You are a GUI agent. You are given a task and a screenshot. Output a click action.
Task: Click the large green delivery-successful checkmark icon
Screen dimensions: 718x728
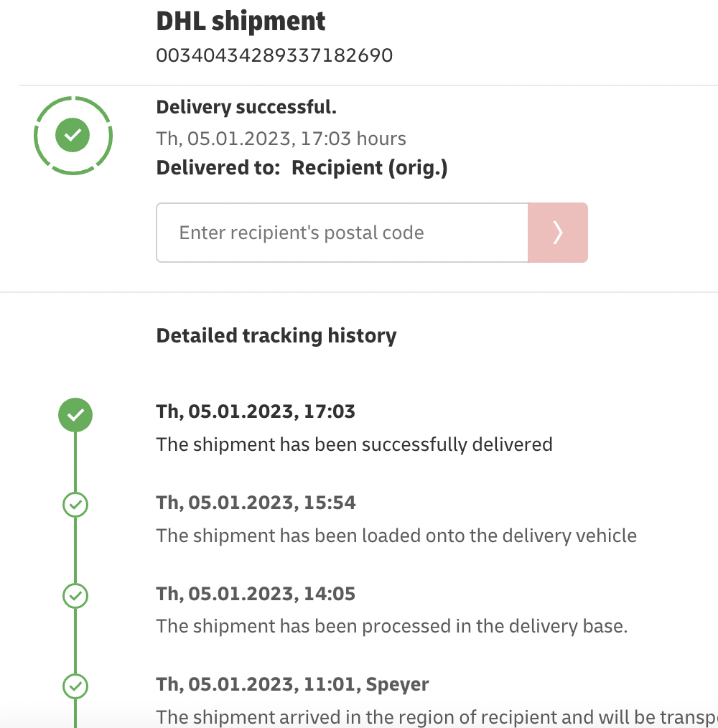pyautogui.click(x=73, y=134)
